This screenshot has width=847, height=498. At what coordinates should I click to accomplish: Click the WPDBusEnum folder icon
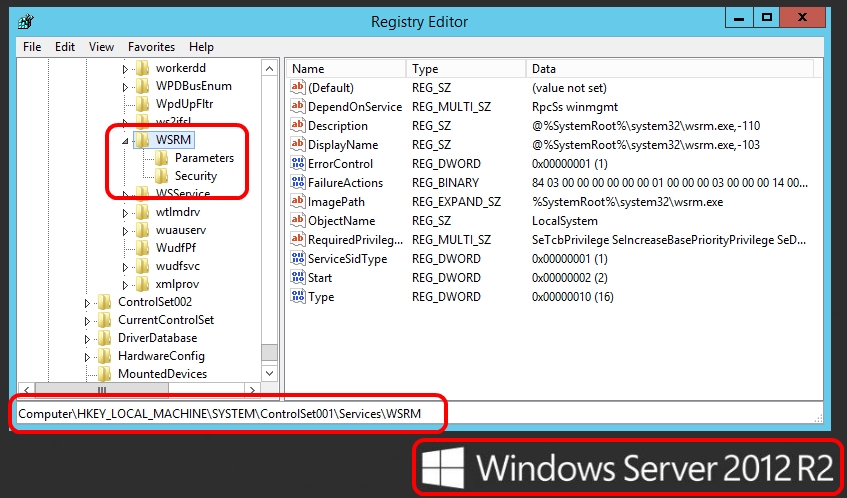pos(142,86)
